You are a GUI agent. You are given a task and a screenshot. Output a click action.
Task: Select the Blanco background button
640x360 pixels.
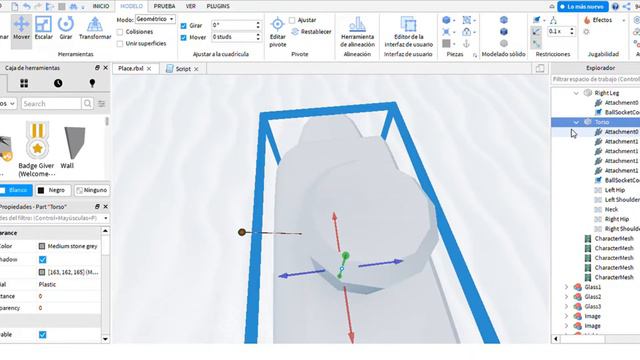[16, 190]
